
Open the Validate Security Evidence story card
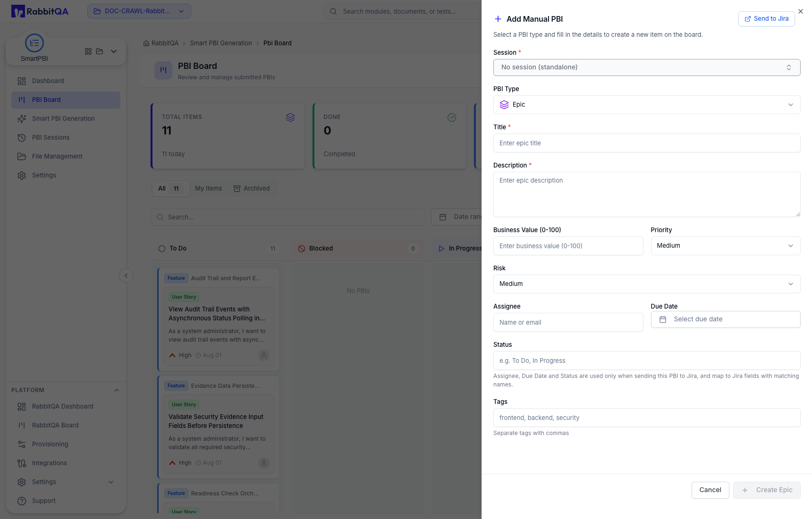point(219,434)
